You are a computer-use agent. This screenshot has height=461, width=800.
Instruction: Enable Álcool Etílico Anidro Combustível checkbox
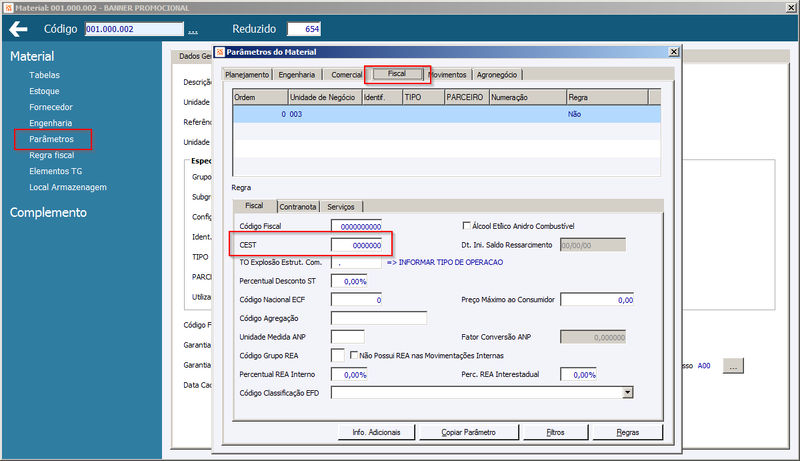click(x=466, y=225)
